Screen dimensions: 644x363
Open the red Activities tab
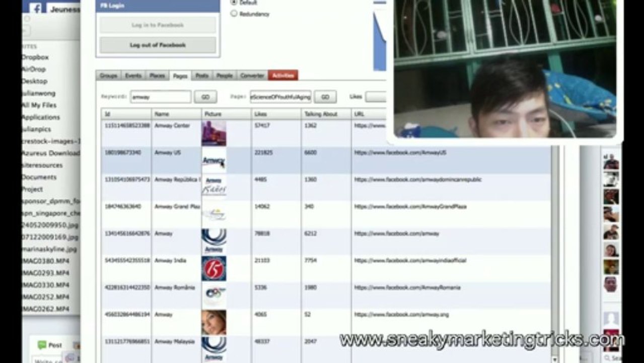(x=283, y=76)
